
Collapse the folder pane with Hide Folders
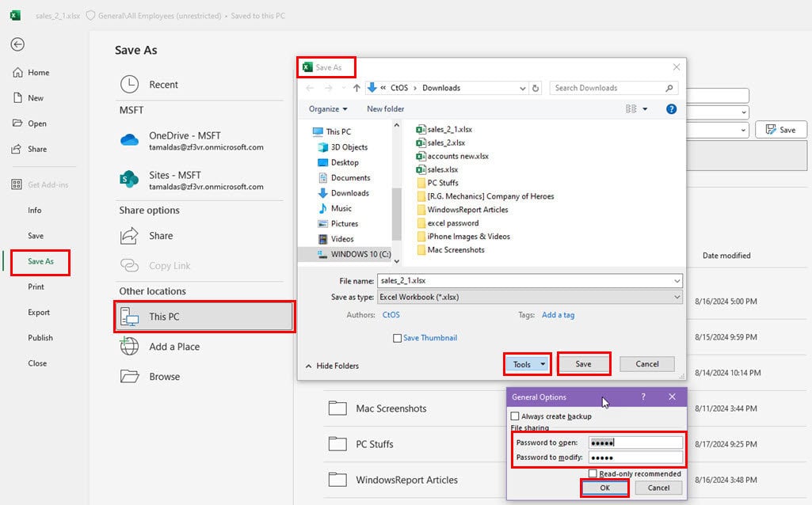[332, 366]
